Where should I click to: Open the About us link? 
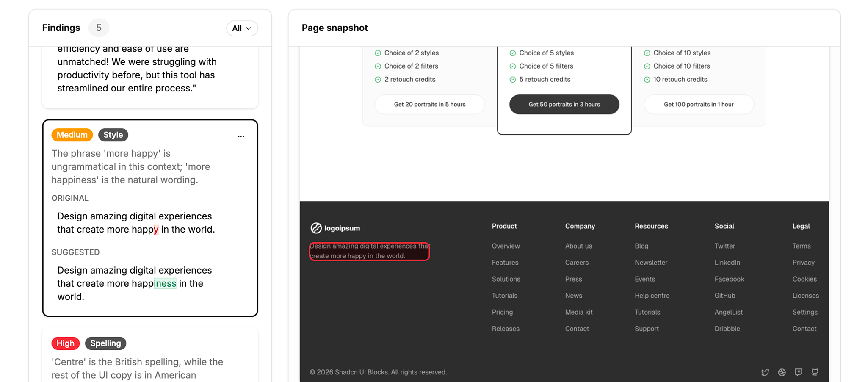pyautogui.click(x=578, y=246)
